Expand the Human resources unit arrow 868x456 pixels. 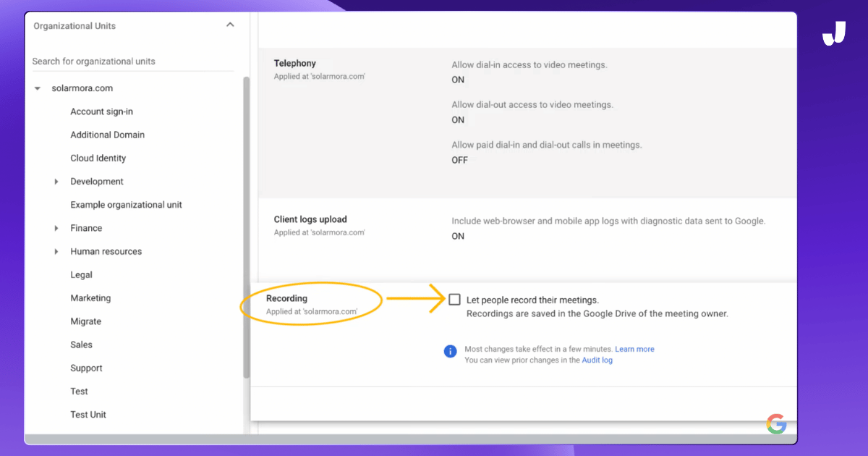tap(56, 251)
